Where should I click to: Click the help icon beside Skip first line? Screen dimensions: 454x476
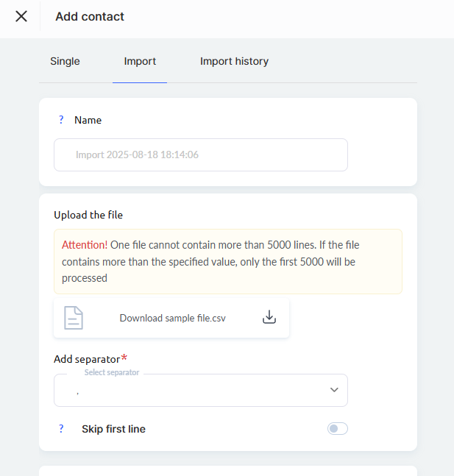click(x=61, y=429)
